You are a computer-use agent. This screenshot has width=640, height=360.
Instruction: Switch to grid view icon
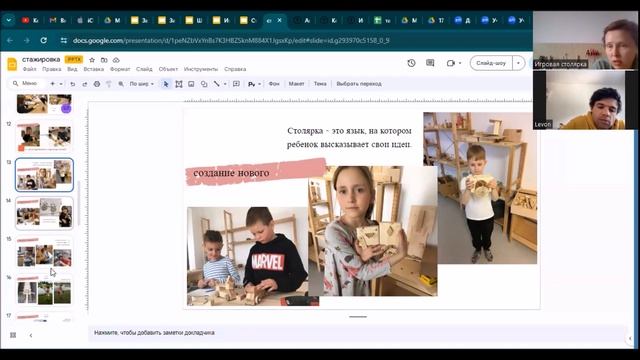13,335
